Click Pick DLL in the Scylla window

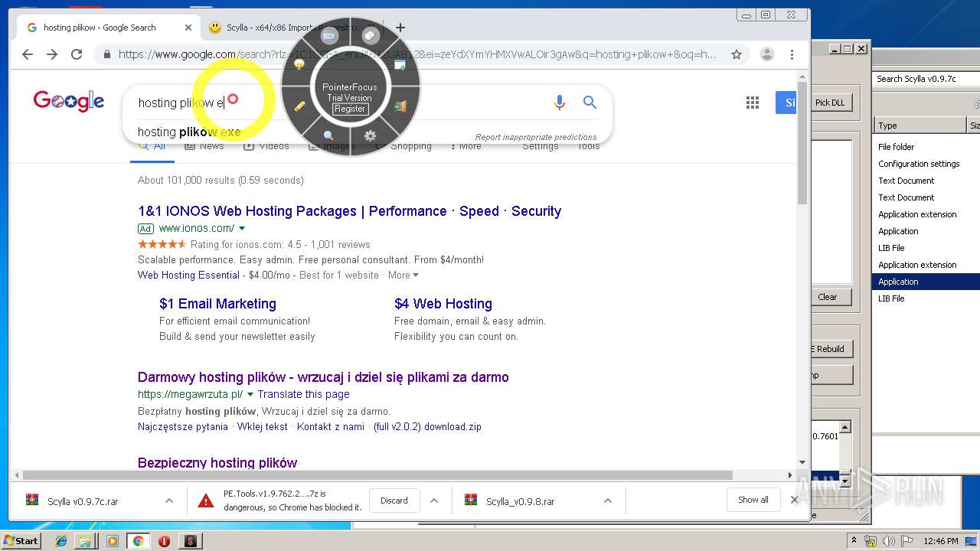[830, 103]
